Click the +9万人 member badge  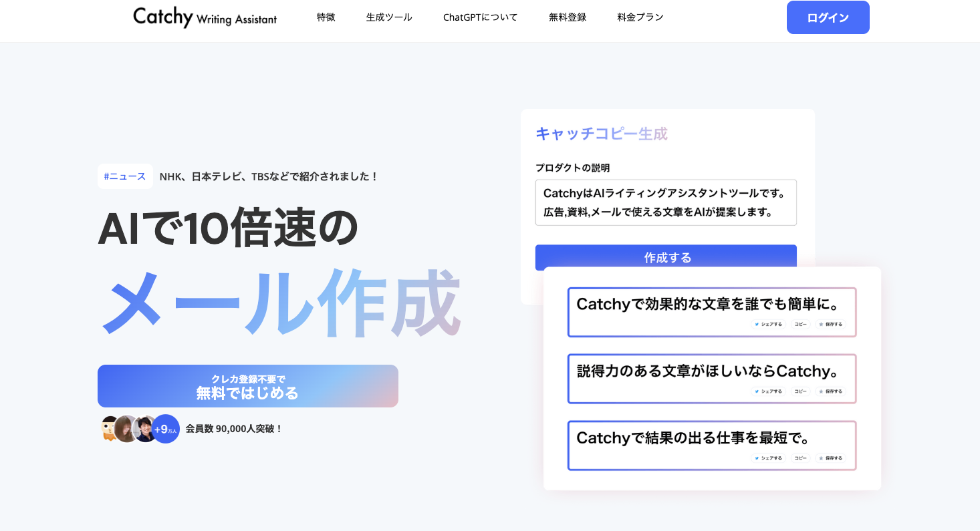click(x=165, y=429)
